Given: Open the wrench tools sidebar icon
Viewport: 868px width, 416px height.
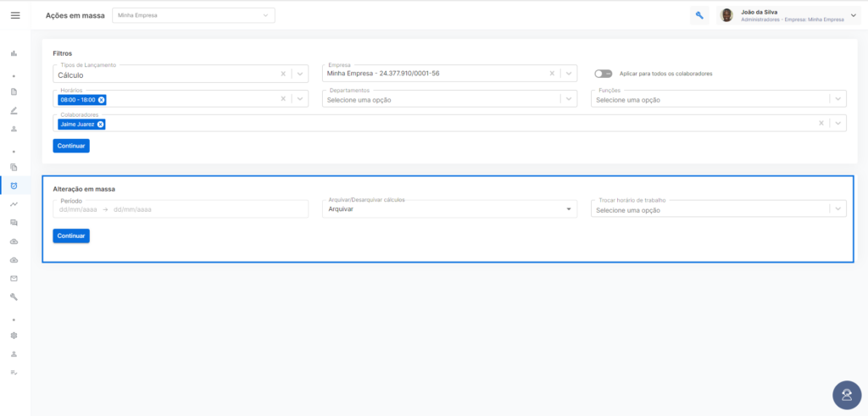Looking at the screenshot, I should tap(14, 297).
